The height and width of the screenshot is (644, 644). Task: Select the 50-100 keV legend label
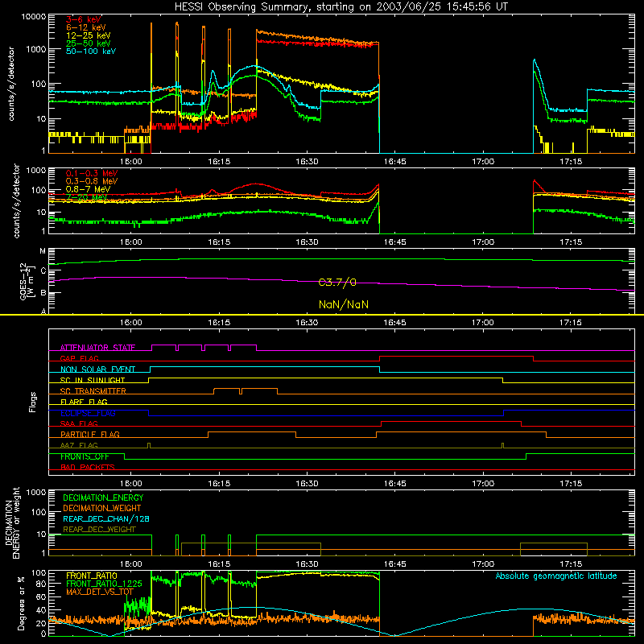tap(91, 52)
